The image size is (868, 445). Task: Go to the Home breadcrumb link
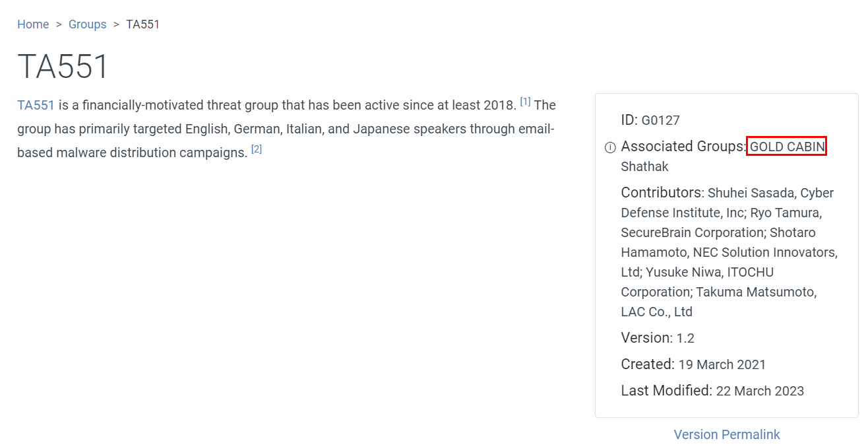click(33, 24)
